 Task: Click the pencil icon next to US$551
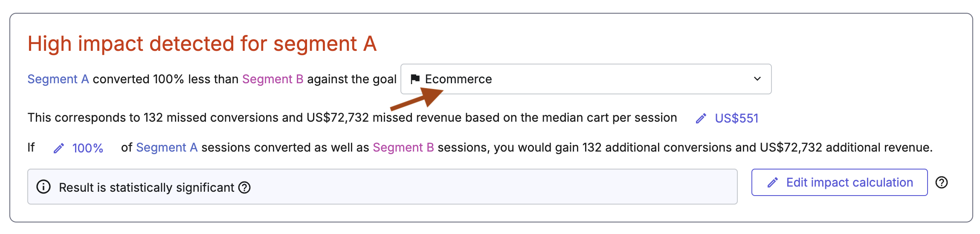tap(701, 118)
